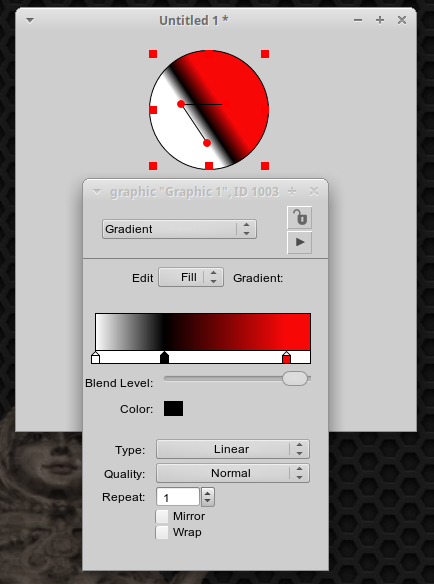Open the Quality Normal dropdown

(232, 473)
